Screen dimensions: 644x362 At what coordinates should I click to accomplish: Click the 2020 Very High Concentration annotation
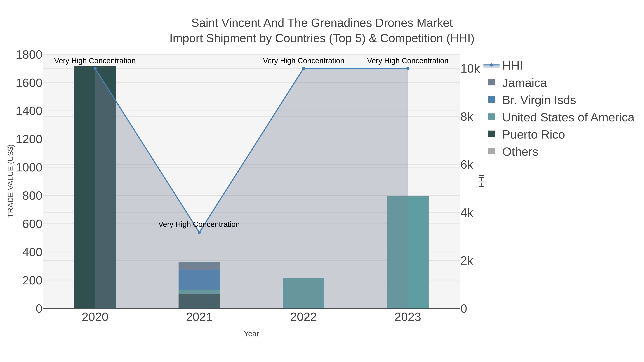[x=95, y=61]
